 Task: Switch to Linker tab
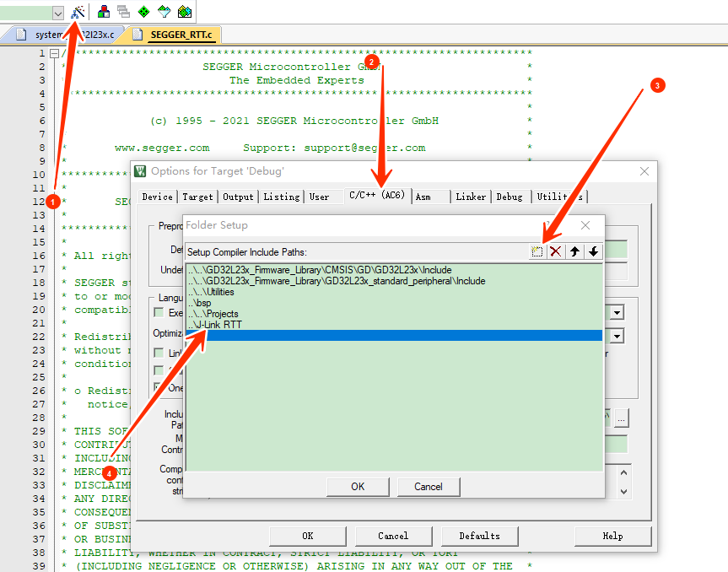tap(471, 197)
